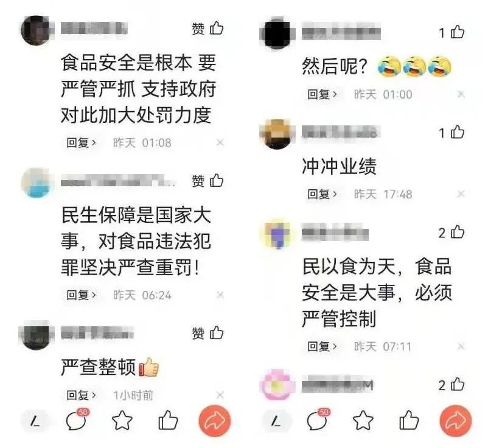Image resolution: width=488 pixels, height=448 pixels.
Task: Dismiss the 06:24 comment with X
Action: click(220, 295)
